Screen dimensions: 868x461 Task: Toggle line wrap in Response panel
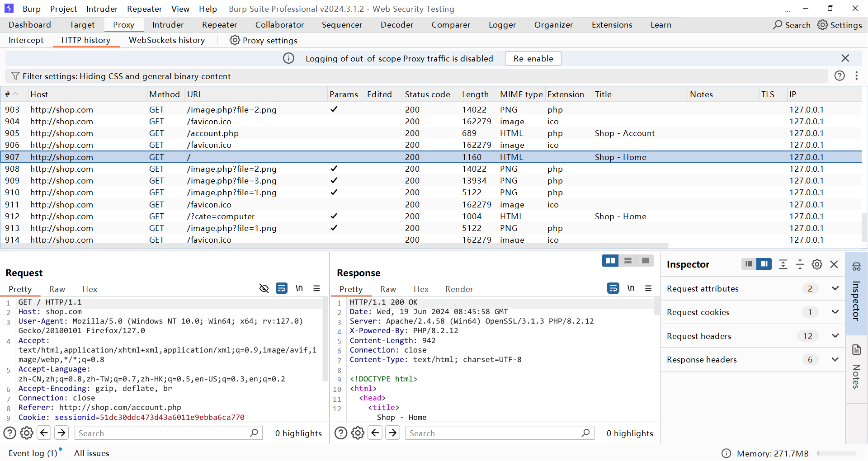(x=613, y=288)
